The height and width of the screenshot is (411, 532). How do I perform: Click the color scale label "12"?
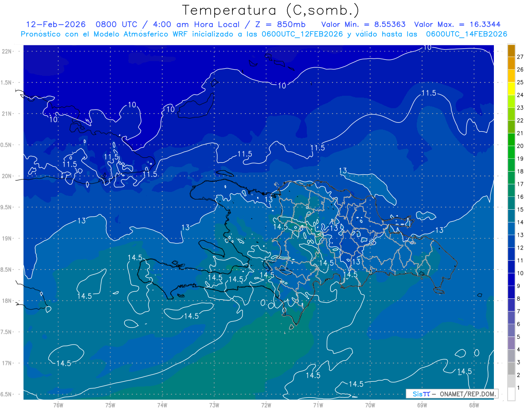(520, 248)
